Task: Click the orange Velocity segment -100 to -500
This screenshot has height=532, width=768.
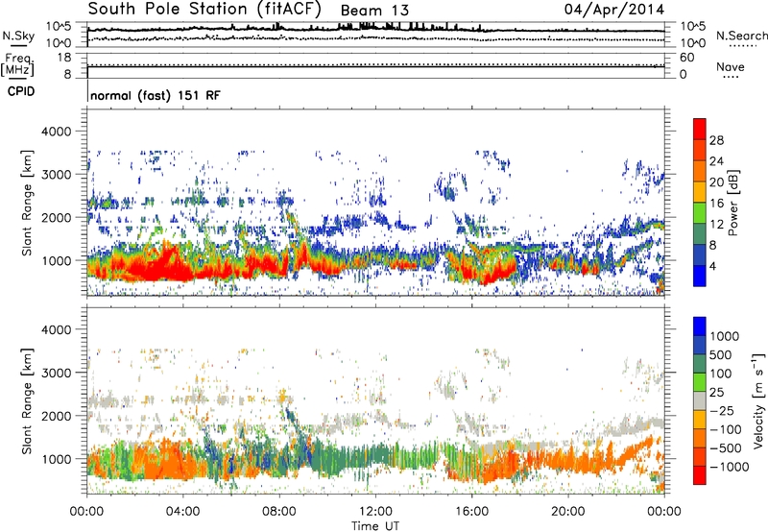Action: pos(700,438)
